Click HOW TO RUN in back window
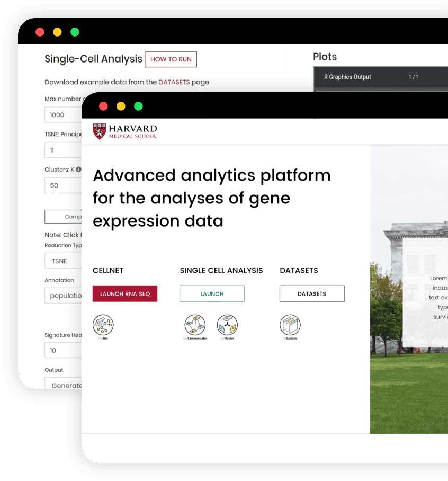Image resolution: width=448 pixels, height=481 pixels. point(171,59)
